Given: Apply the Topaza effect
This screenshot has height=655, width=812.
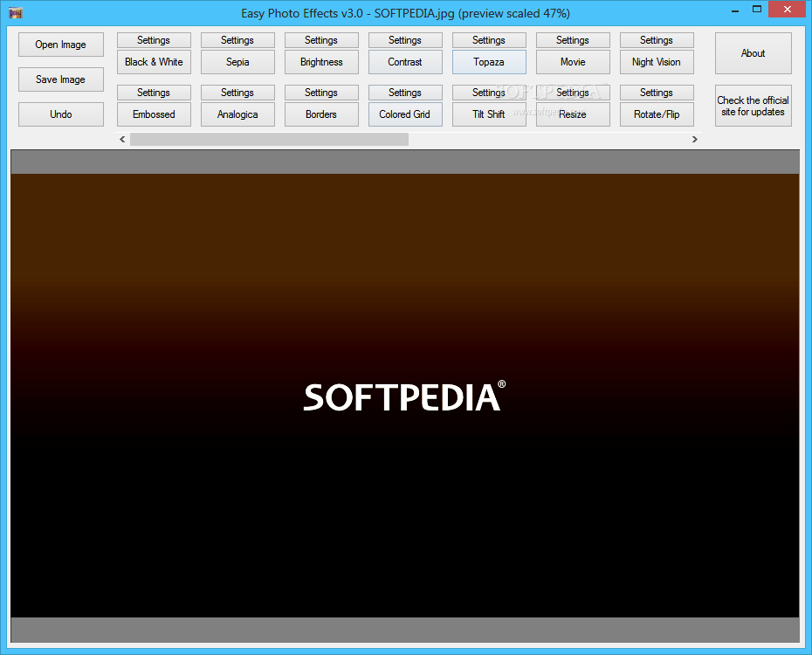Looking at the screenshot, I should pos(489,62).
